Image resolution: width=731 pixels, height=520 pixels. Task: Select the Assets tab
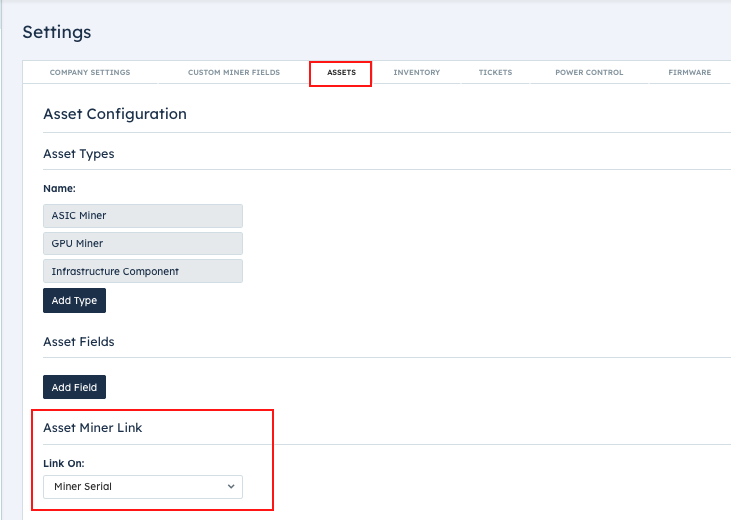[x=341, y=72]
